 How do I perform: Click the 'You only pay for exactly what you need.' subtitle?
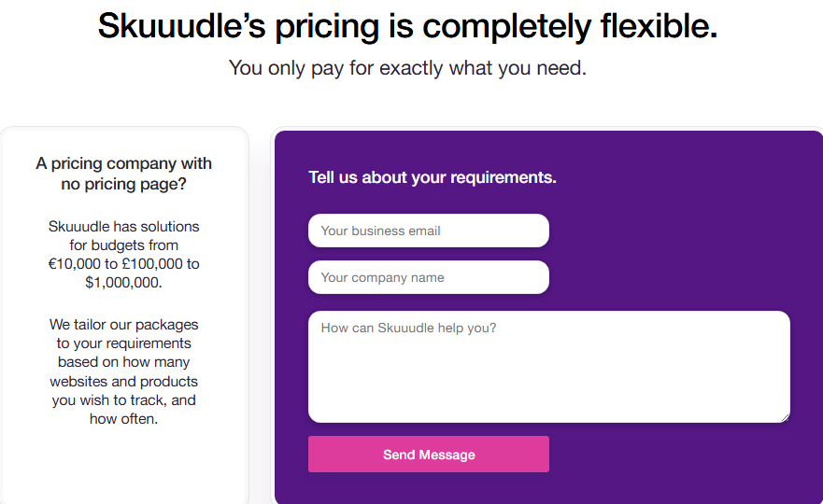point(407,68)
